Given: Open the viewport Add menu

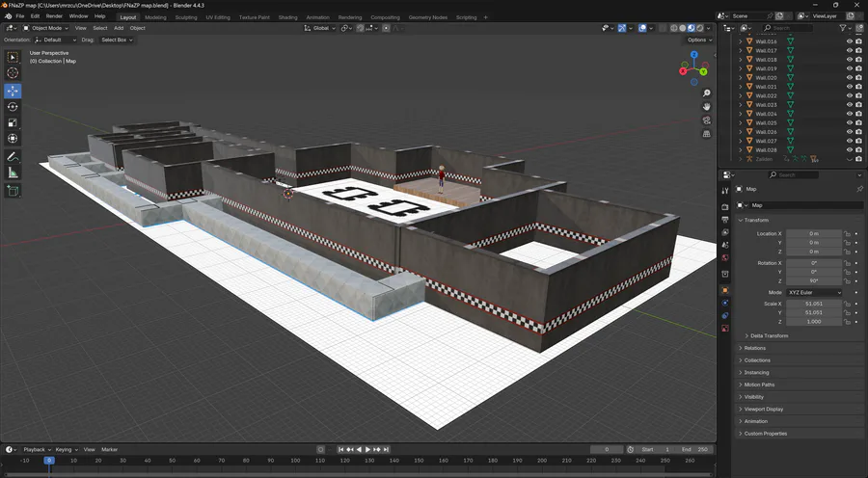Looking at the screenshot, I should coord(119,28).
